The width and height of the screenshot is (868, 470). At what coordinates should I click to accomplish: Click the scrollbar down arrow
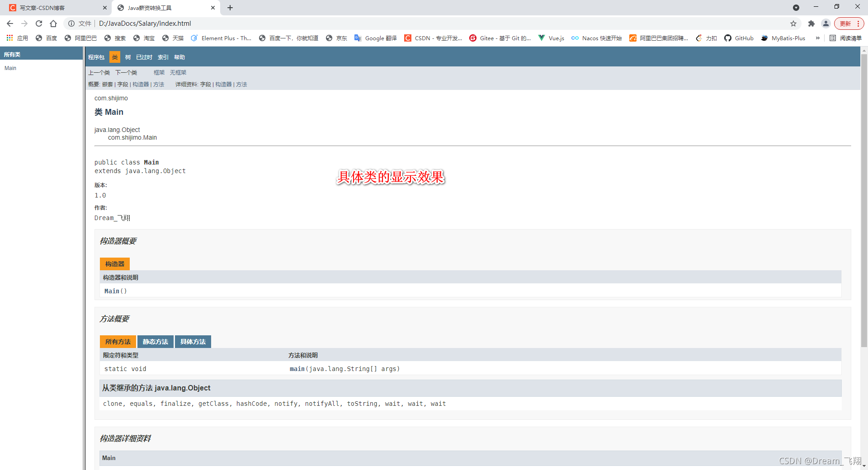click(x=864, y=465)
